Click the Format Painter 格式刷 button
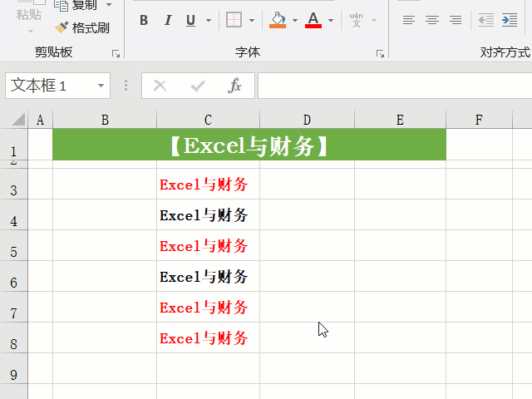 81,27
